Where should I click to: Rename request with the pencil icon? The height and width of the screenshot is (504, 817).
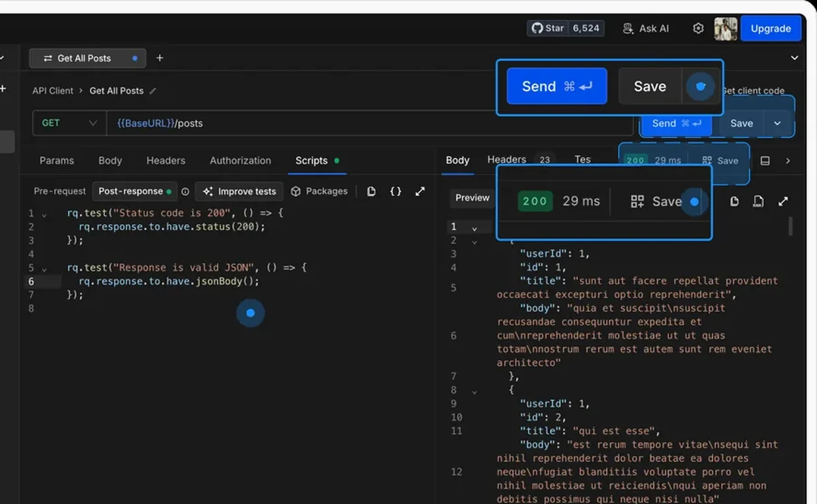pyautogui.click(x=153, y=90)
